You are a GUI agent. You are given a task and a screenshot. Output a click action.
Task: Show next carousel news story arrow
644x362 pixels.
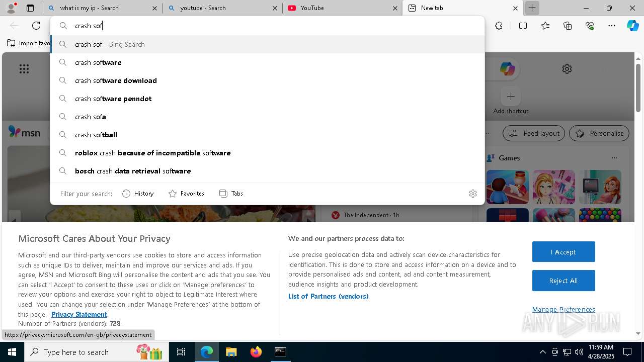pos(310,217)
